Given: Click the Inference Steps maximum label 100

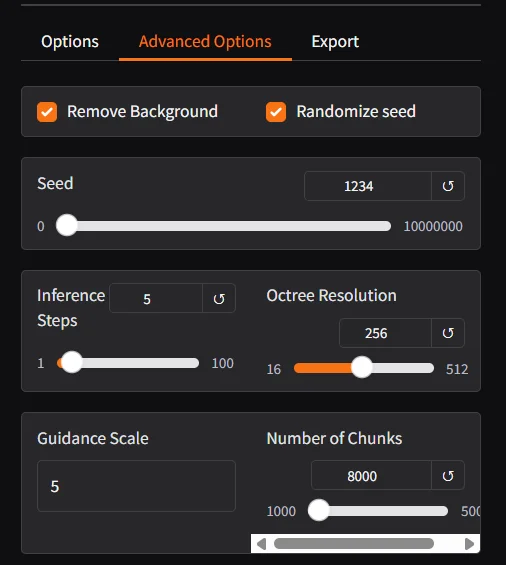Looking at the screenshot, I should tap(222, 363).
